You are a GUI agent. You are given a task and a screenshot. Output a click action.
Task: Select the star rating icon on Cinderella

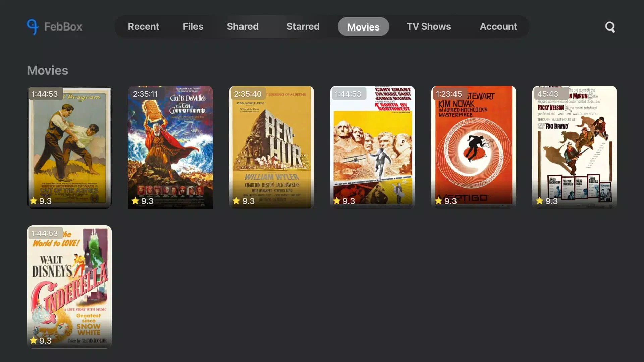point(34,340)
